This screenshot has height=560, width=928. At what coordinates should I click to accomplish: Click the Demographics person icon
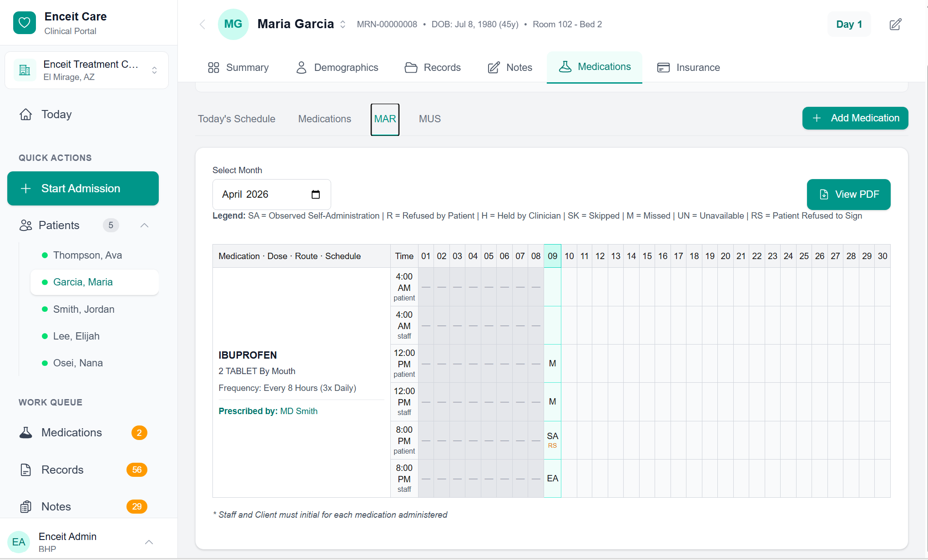point(301,67)
